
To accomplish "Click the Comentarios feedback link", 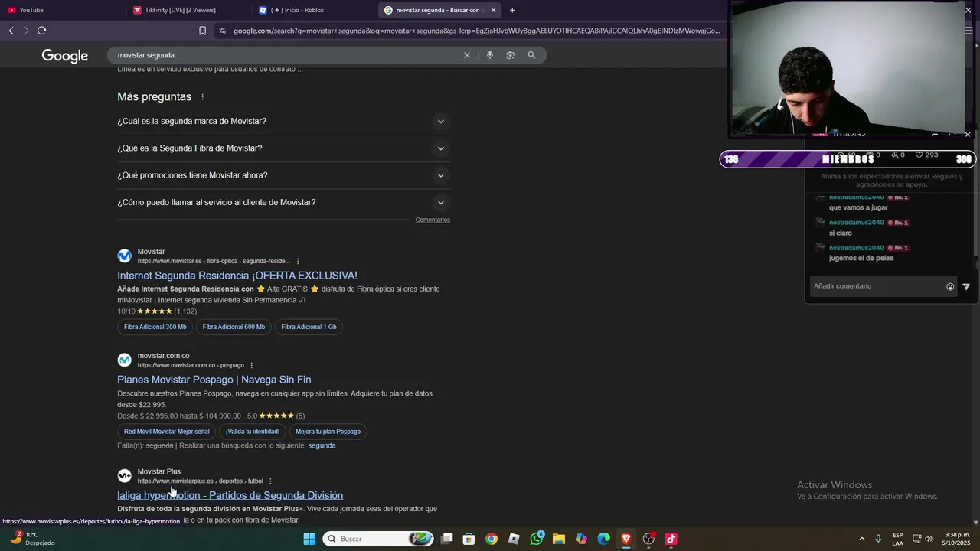I will [433, 220].
